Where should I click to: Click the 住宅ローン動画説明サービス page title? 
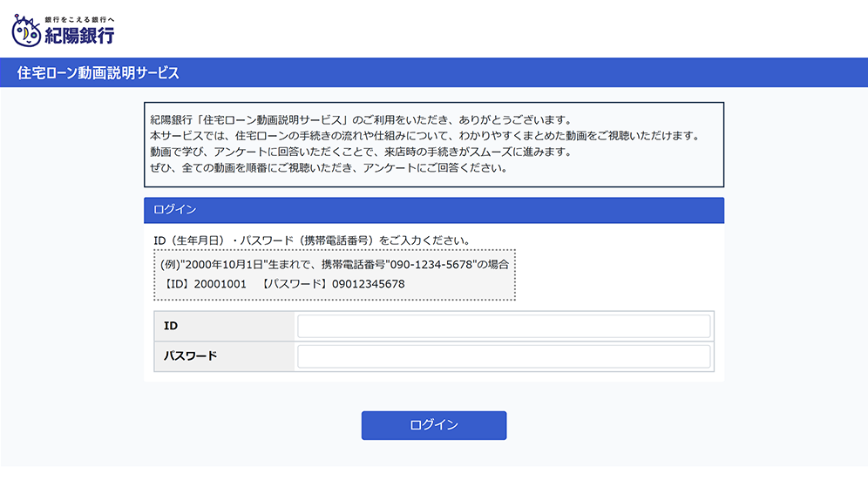click(x=98, y=73)
